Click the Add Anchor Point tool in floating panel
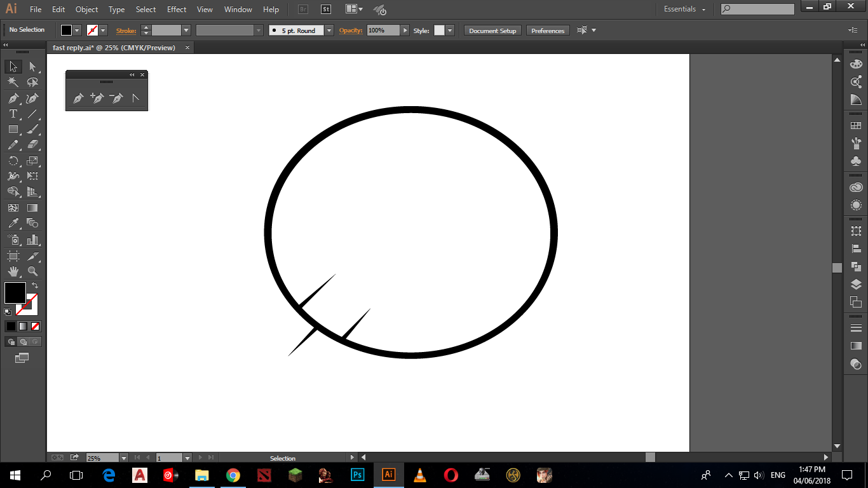Screen dimensions: 868x488 coord(97,98)
